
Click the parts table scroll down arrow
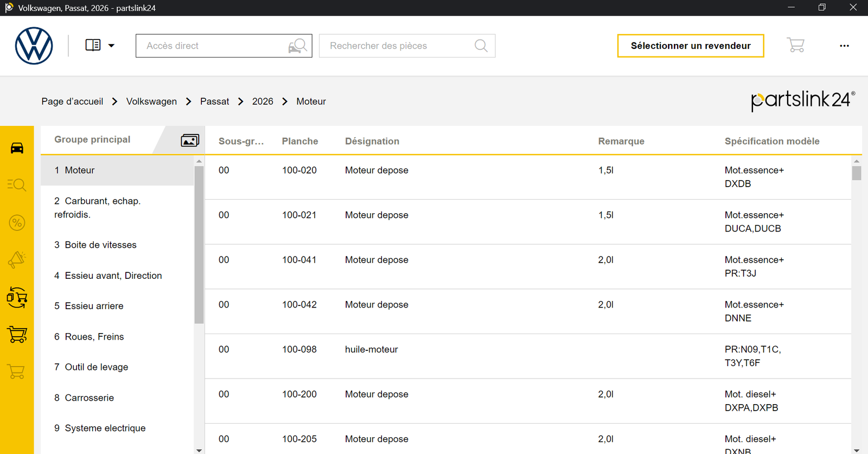tap(857, 450)
